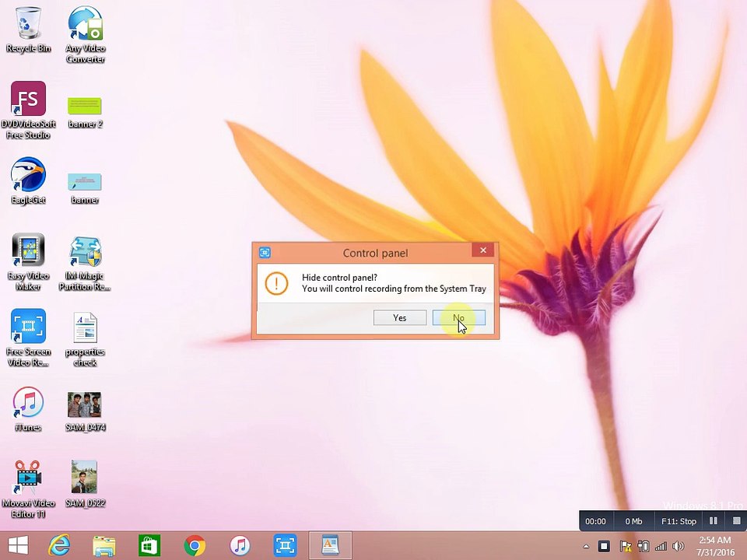Viewport: 747px width, 560px height.
Task: Select the Easy Video Maker shortcut
Action: tap(28, 261)
